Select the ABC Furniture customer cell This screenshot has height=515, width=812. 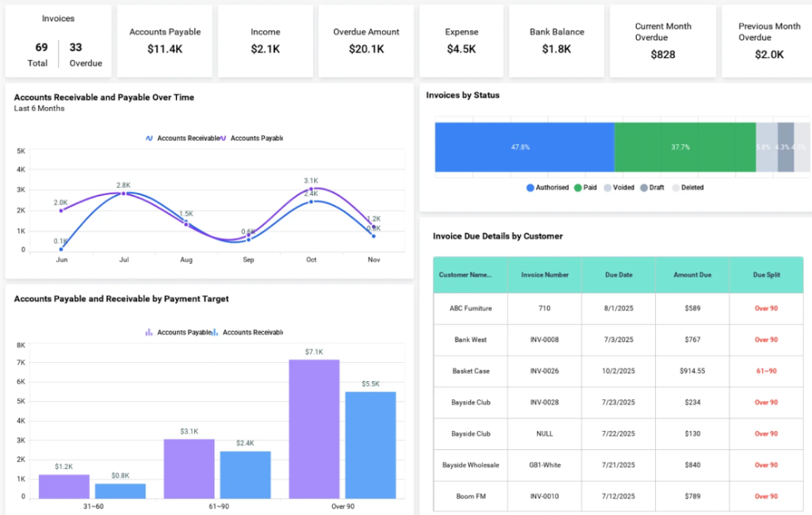pos(471,308)
